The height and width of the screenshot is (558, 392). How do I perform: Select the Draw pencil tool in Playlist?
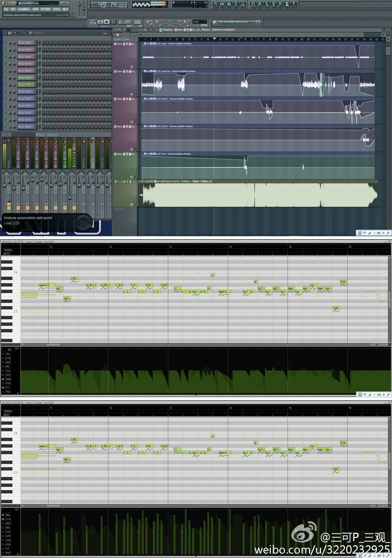[125, 30]
